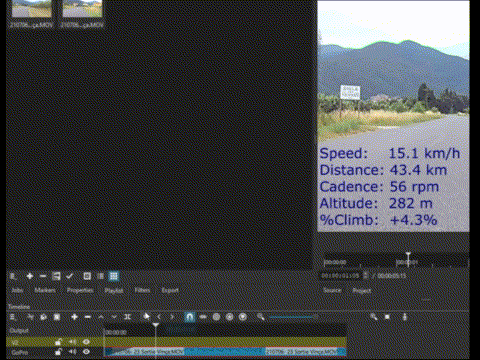Viewport: 480px width, 360px height.
Task: Mute the GoPro track
Action: pyautogui.click(x=72, y=352)
